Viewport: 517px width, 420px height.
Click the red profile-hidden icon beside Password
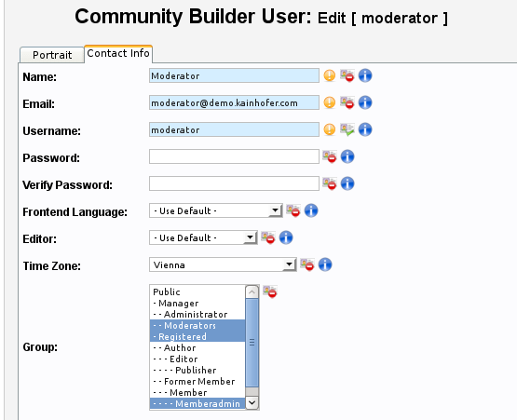pos(330,156)
